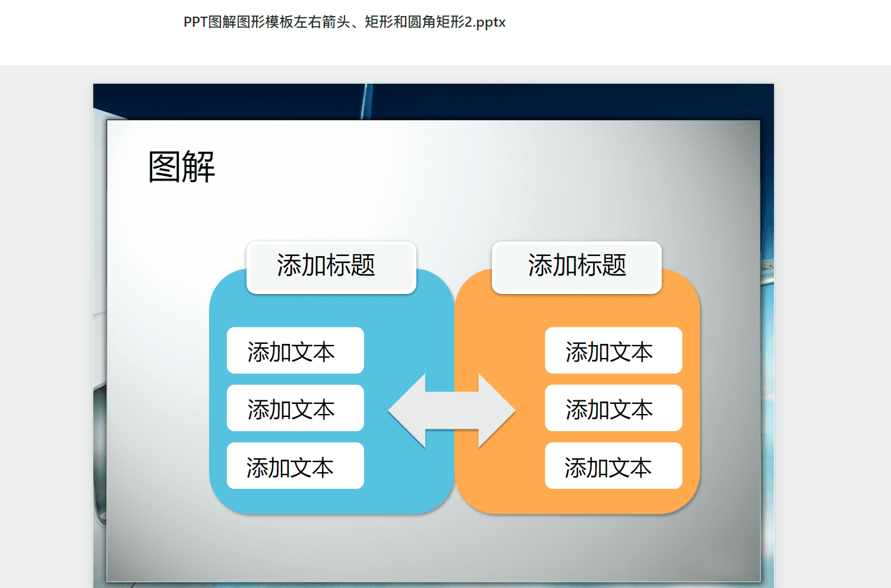The image size is (891, 588).
Task: Select the 添加标题 box above the blue panel
Action: pyautogui.click(x=331, y=267)
